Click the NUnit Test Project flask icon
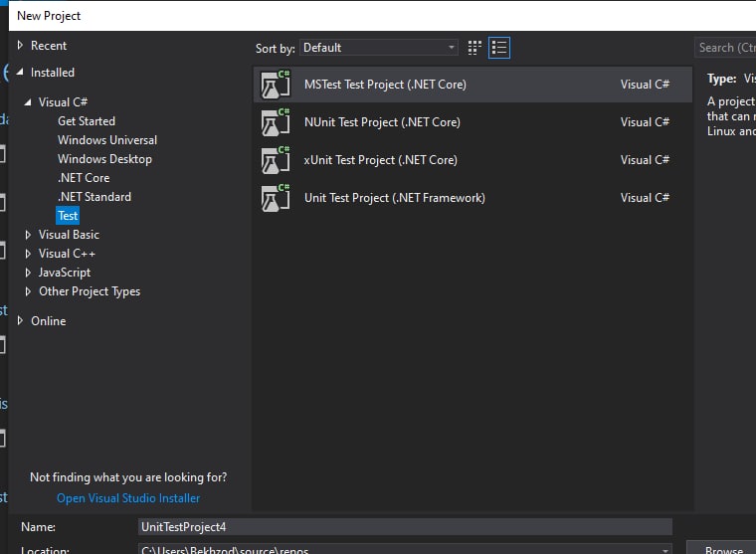The height and width of the screenshot is (554, 756). point(276,122)
